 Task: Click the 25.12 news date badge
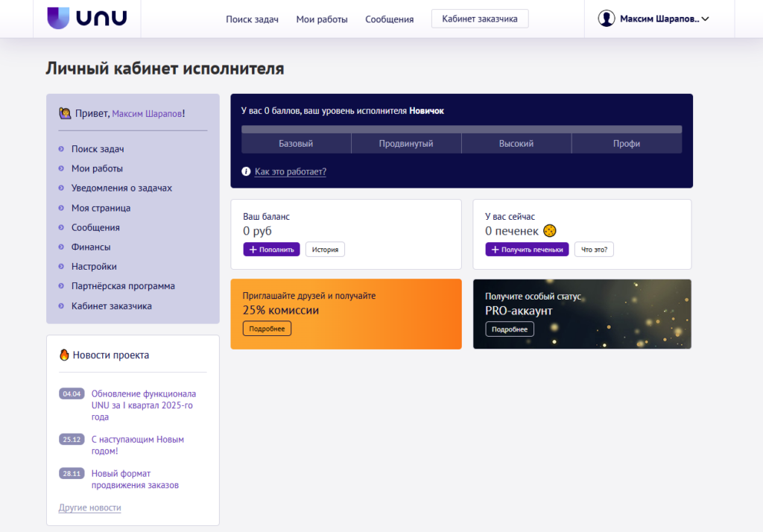(72, 439)
